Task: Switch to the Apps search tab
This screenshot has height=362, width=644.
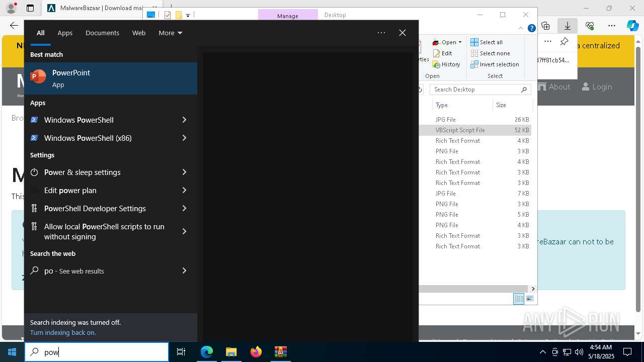Action: (65, 33)
